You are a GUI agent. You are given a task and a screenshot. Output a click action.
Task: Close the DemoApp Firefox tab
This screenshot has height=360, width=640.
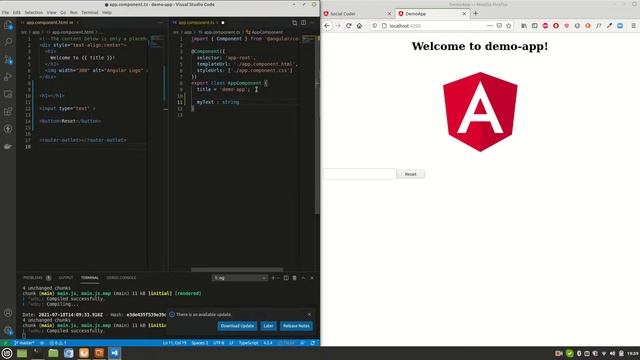464,13
